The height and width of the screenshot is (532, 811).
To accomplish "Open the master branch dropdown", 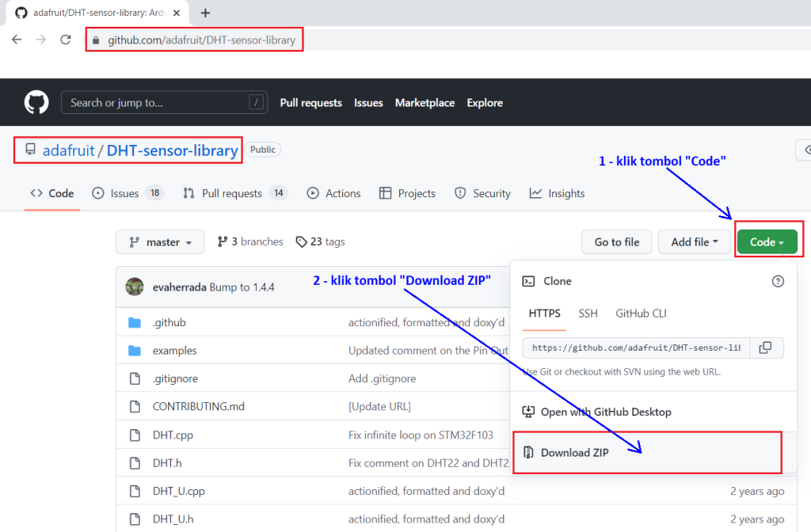I will point(160,241).
